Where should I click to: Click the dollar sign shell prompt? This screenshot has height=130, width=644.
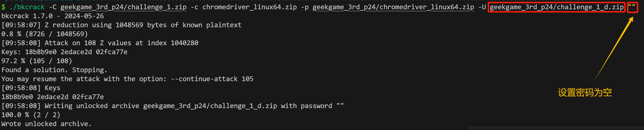click(3, 7)
